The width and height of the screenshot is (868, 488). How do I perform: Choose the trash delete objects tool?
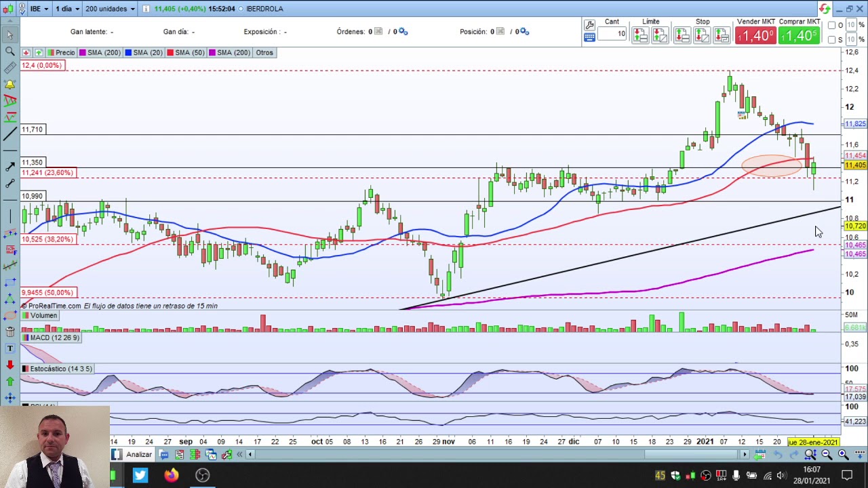coord(9,331)
